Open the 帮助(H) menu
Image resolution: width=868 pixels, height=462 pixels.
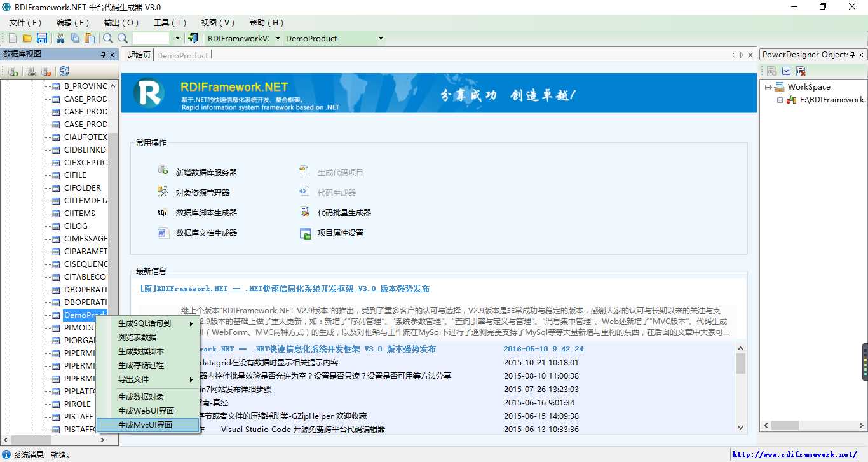[266, 23]
